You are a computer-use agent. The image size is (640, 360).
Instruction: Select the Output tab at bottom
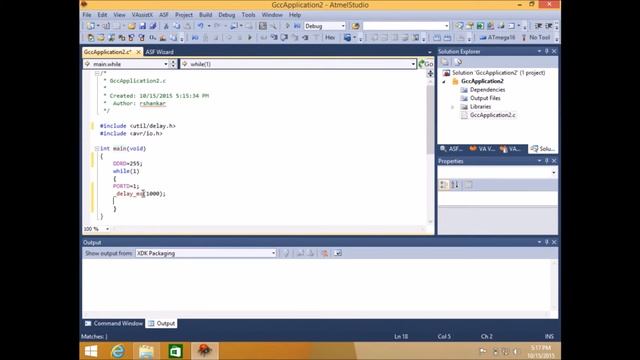point(162,323)
